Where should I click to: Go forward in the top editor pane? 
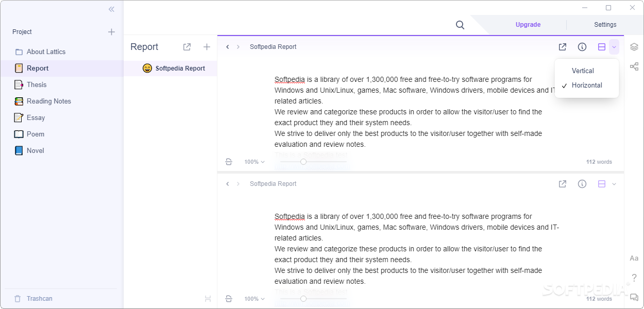coord(238,47)
